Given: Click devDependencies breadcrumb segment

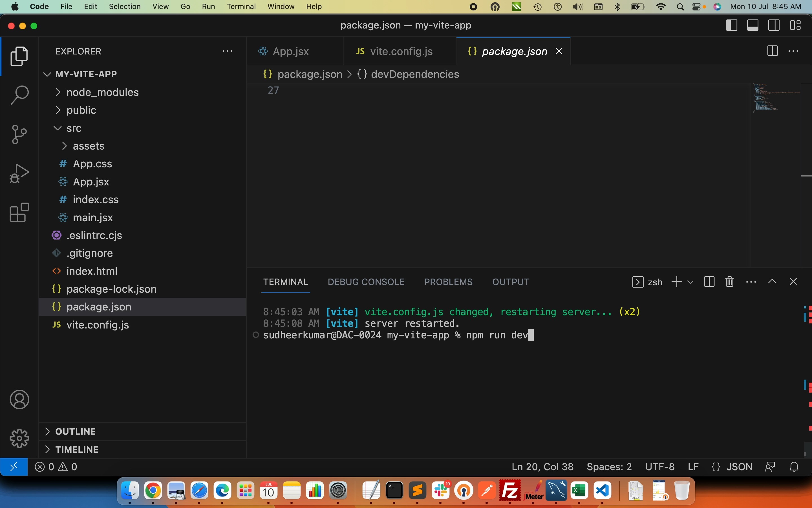Looking at the screenshot, I should [x=415, y=74].
